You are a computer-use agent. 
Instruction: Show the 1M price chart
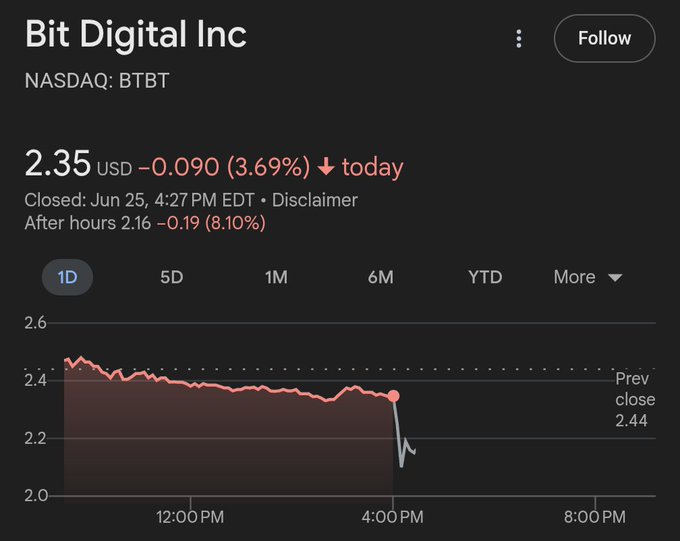pyautogui.click(x=276, y=277)
